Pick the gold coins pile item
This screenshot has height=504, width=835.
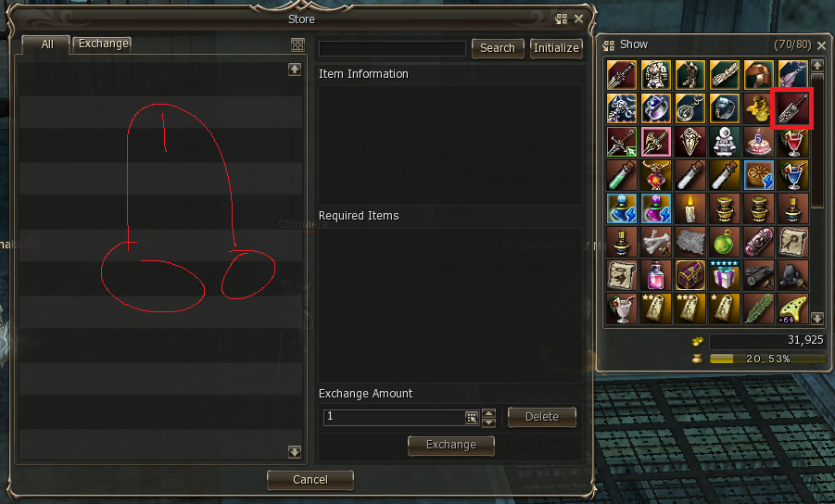tap(757, 108)
